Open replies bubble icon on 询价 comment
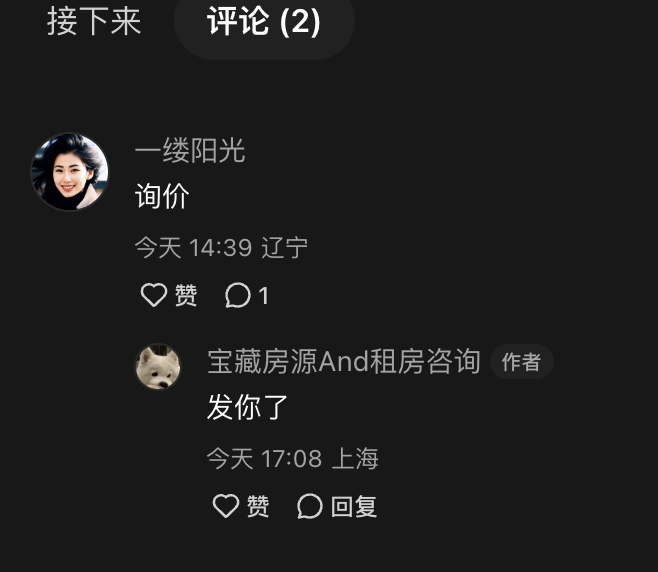Image resolution: width=658 pixels, height=572 pixels. 238,295
